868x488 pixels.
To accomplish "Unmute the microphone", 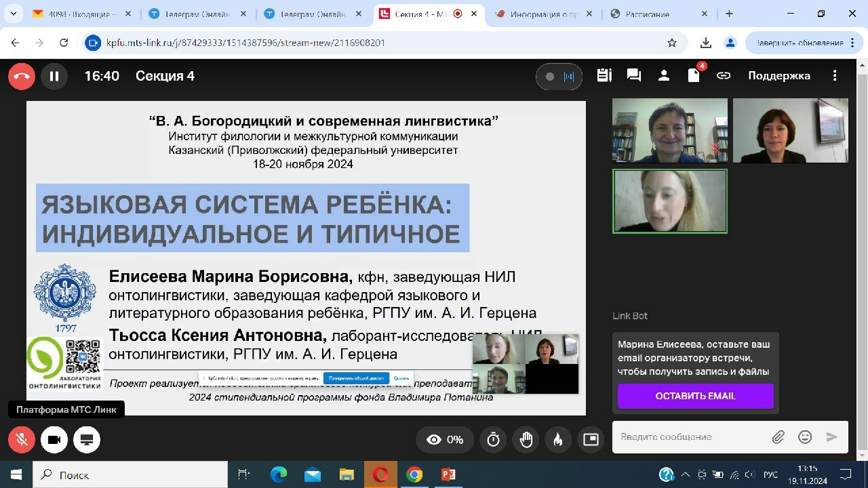I will point(20,439).
